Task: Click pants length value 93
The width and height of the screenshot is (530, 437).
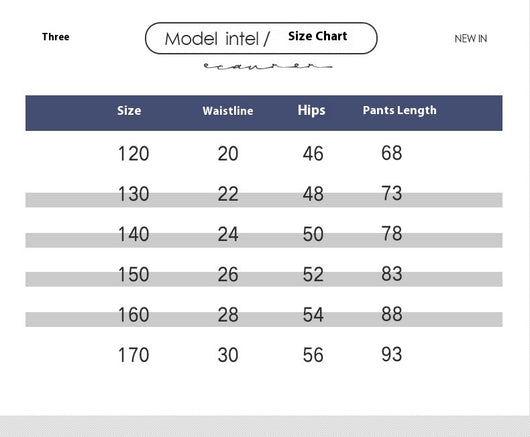Action: (x=392, y=354)
